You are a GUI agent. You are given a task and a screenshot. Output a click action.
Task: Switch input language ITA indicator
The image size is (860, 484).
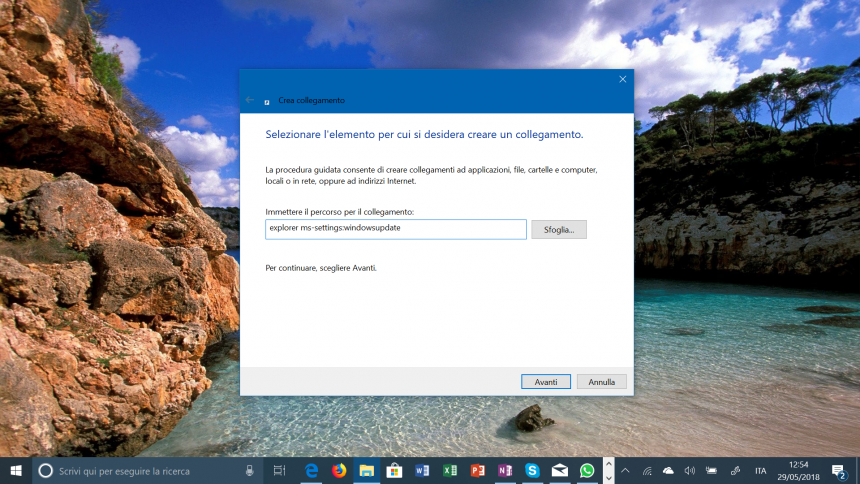[760, 471]
